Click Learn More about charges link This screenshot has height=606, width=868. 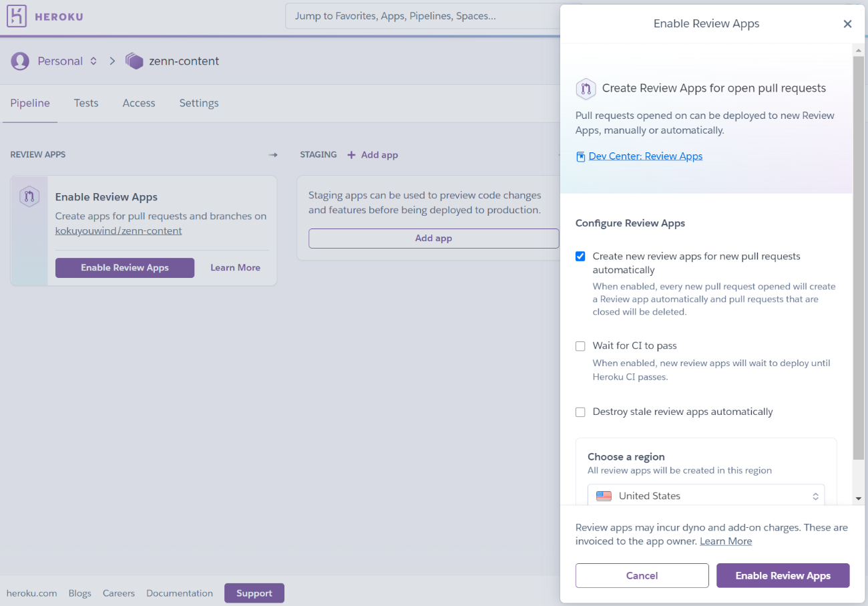pos(726,541)
